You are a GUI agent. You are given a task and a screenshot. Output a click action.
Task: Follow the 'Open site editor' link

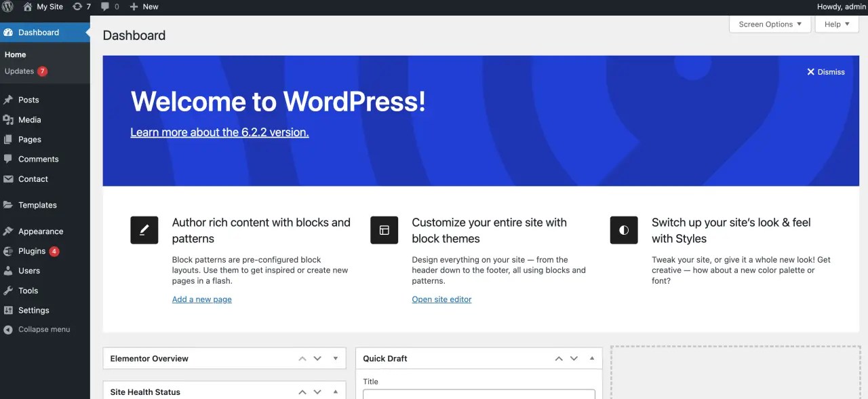tap(441, 299)
